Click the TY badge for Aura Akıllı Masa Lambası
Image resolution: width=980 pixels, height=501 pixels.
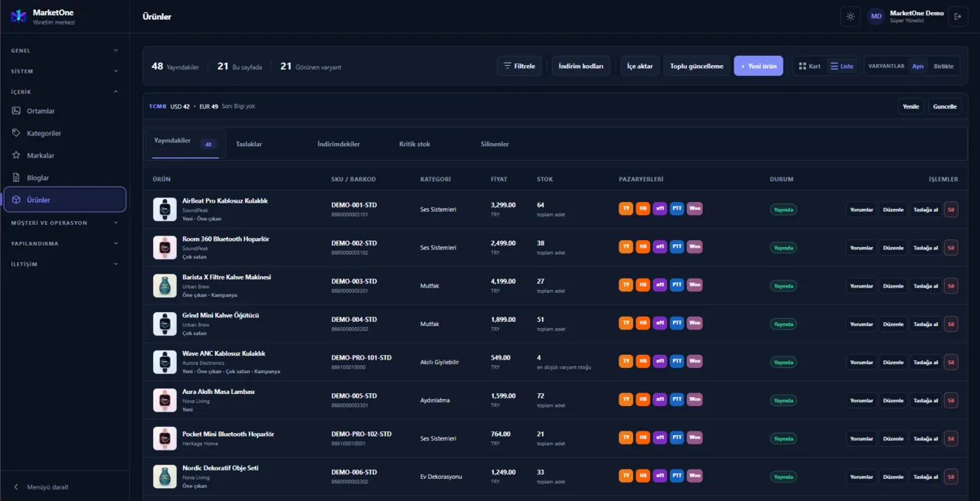pyautogui.click(x=626, y=399)
